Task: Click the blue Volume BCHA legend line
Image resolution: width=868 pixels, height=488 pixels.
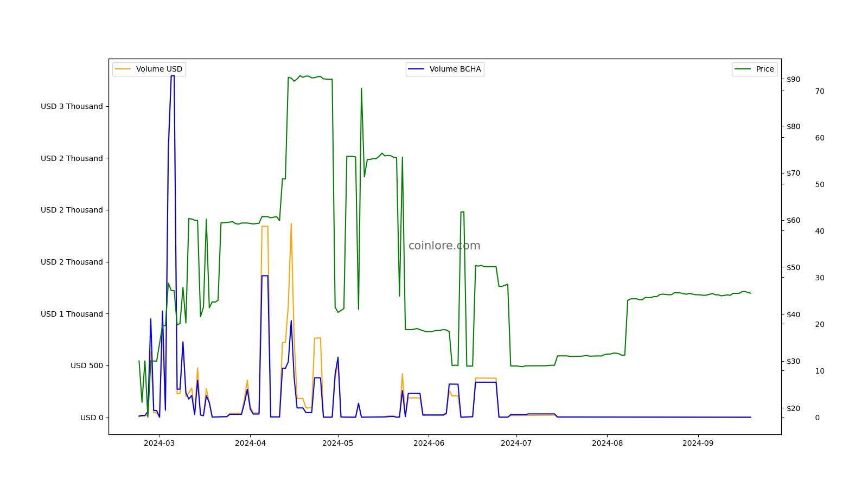Action: pos(417,69)
